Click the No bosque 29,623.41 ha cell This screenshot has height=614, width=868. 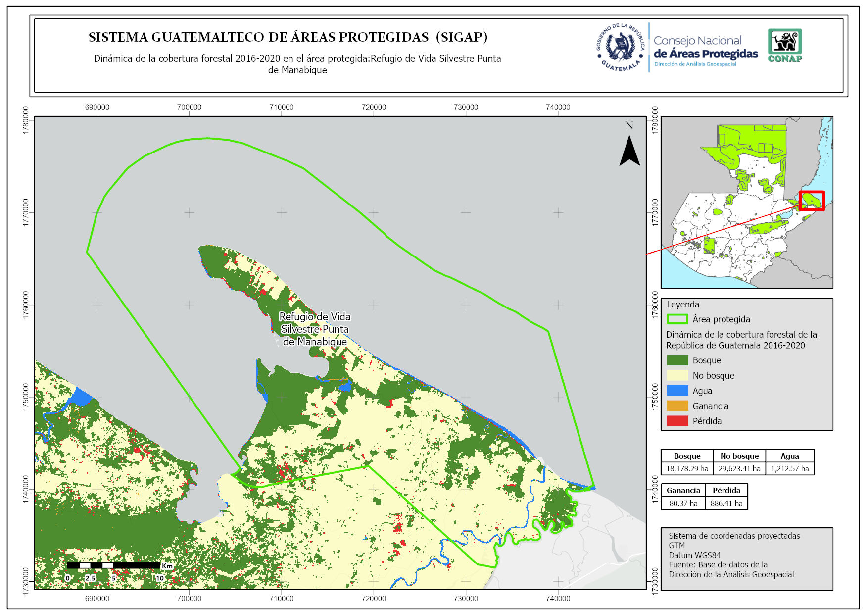[739, 468]
